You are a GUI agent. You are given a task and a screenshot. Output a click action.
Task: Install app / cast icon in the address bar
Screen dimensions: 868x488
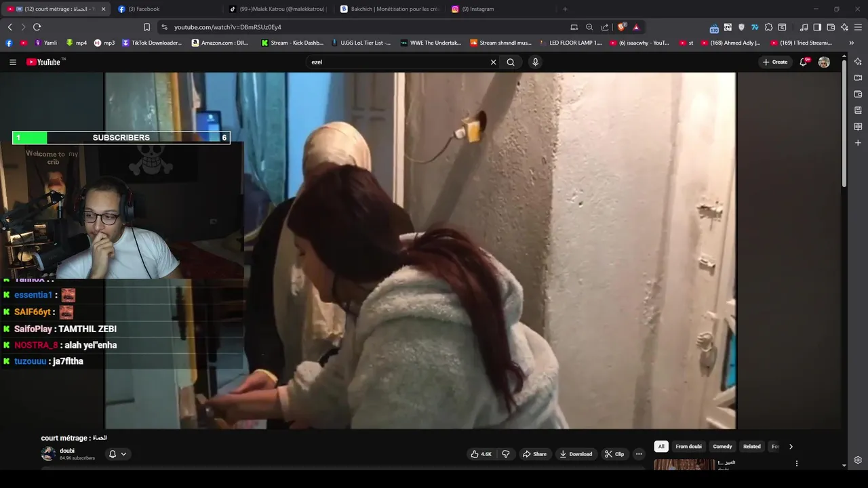point(574,27)
